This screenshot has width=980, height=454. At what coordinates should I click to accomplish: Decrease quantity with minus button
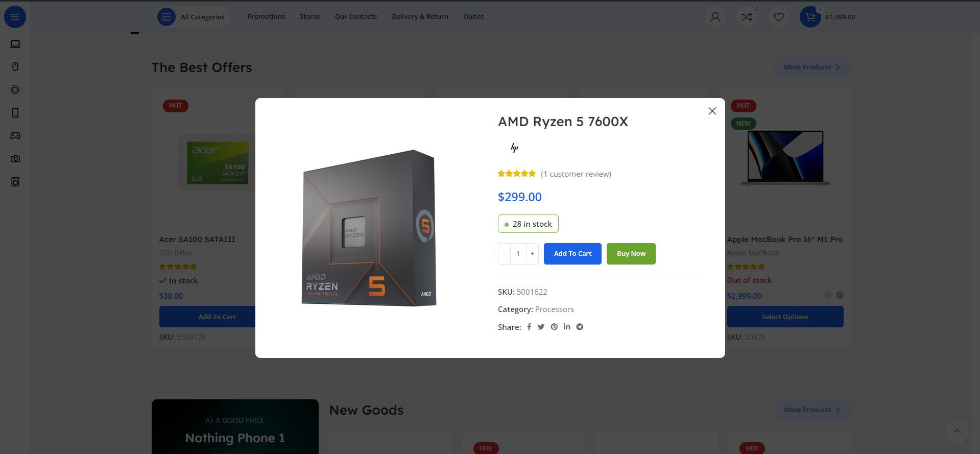coord(504,254)
